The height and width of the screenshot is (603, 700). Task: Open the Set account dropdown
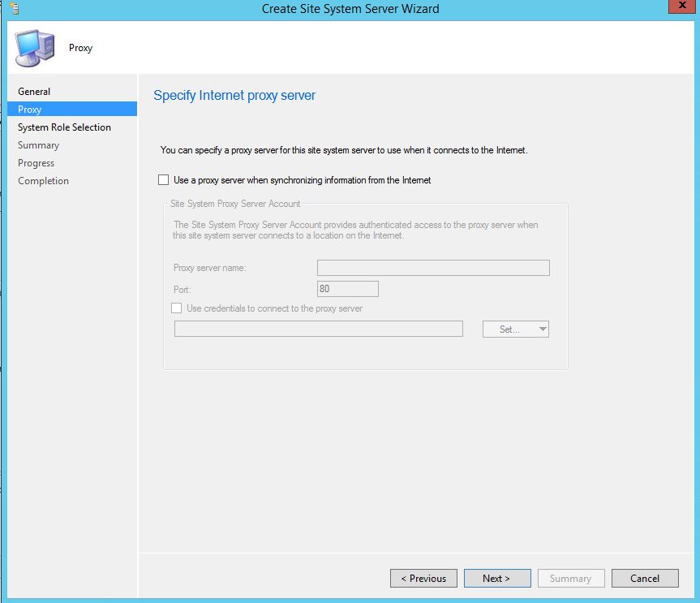pyautogui.click(x=515, y=329)
